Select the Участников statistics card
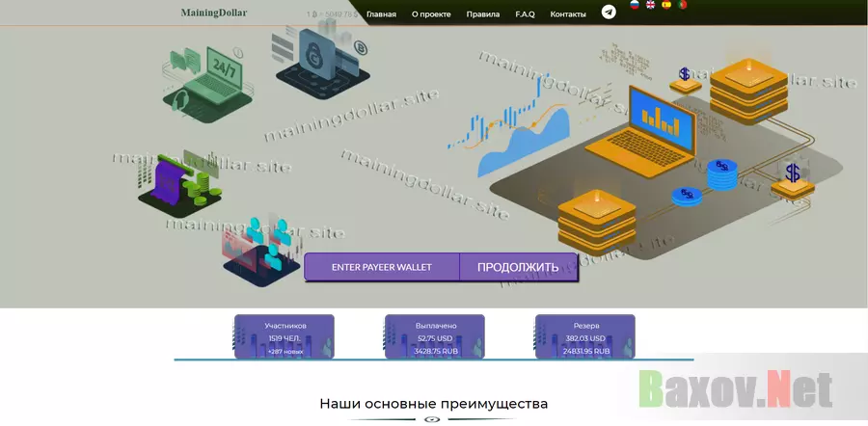868x426 pixels. [x=285, y=336]
